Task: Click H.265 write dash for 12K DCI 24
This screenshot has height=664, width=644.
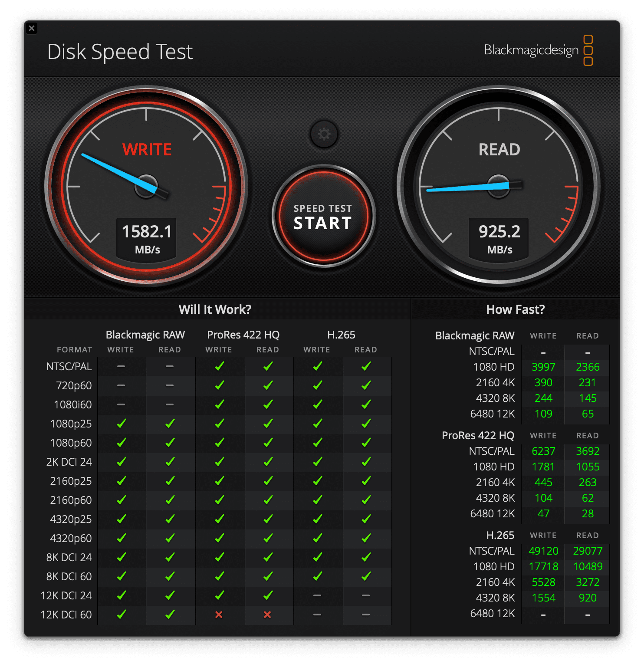Action: pyautogui.click(x=317, y=595)
